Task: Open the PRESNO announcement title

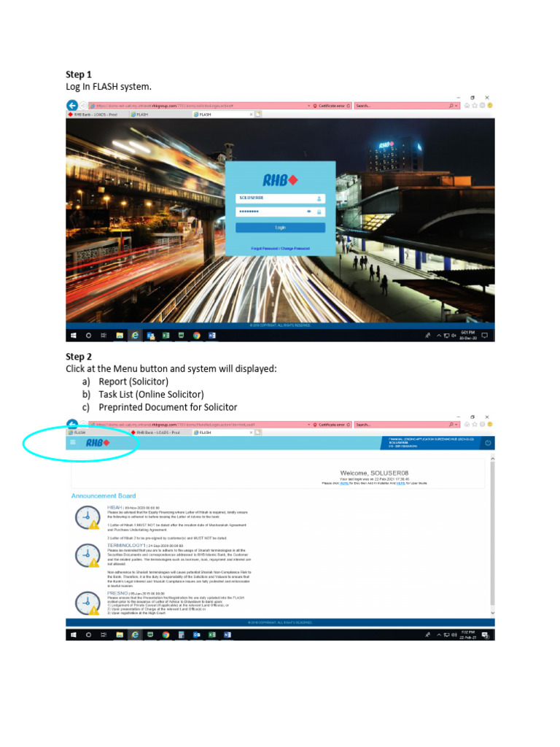Action: pyautogui.click(x=117, y=594)
